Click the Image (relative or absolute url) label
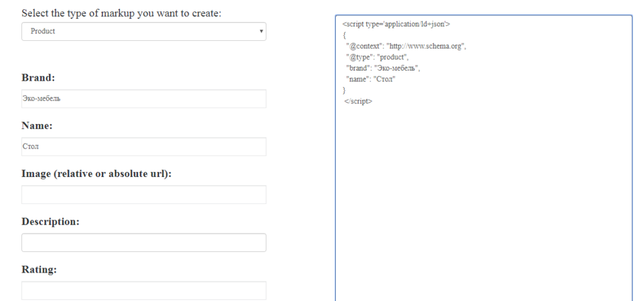Screen dimensions: 644x301 96,174
